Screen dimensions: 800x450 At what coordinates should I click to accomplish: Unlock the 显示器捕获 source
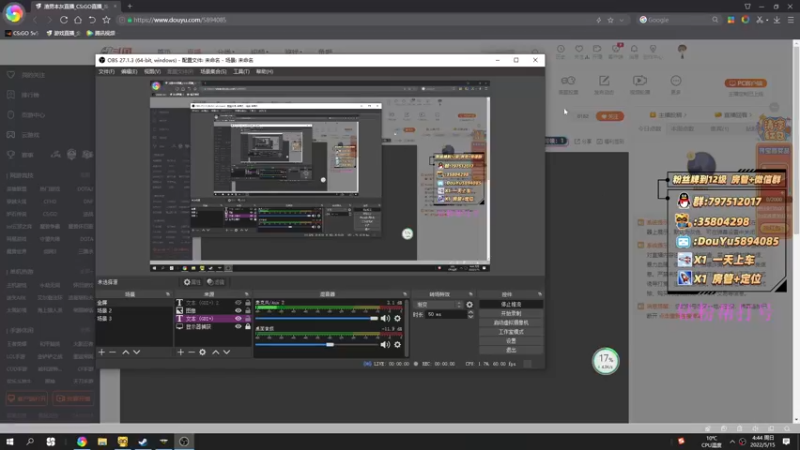click(x=247, y=327)
